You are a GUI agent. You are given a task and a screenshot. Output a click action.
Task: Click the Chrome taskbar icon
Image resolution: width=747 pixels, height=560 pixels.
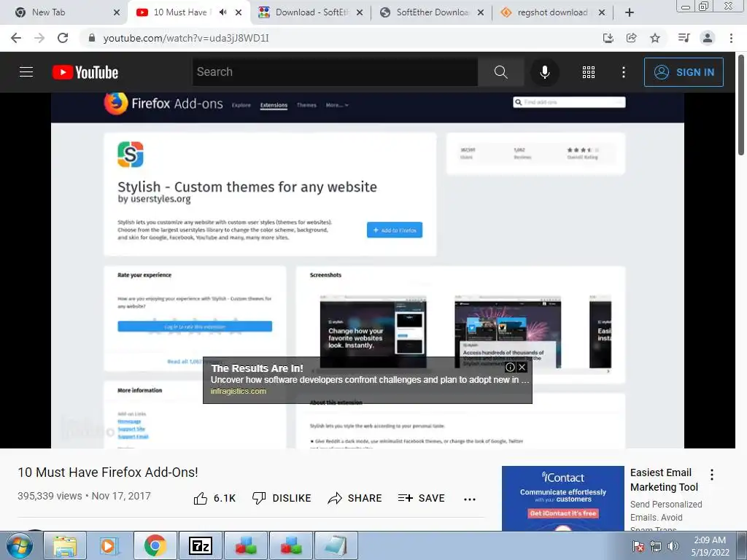click(x=155, y=545)
